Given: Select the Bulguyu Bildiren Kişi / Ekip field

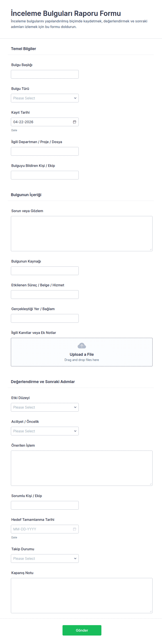Looking at the screenshot, I should coord(45,175).
